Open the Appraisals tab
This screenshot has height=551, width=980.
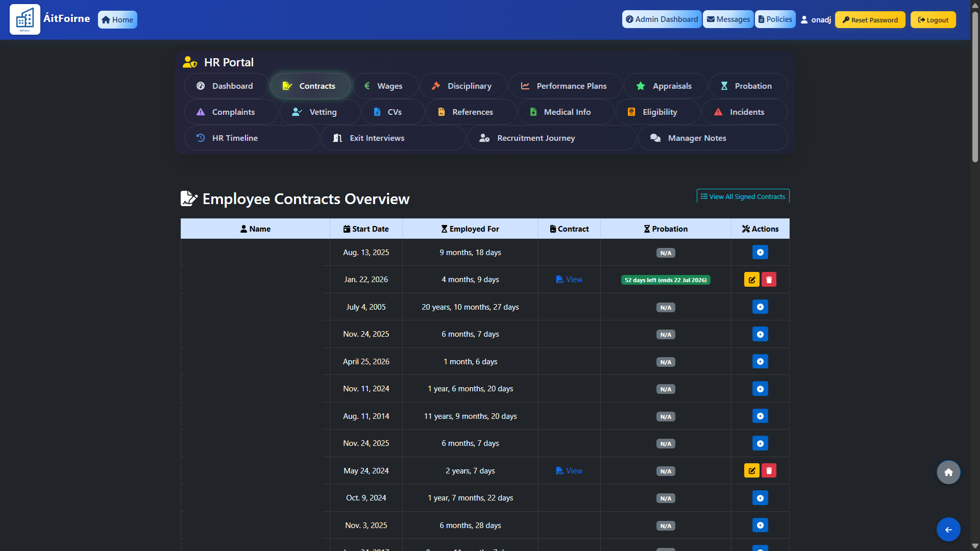tap(666, 86)
